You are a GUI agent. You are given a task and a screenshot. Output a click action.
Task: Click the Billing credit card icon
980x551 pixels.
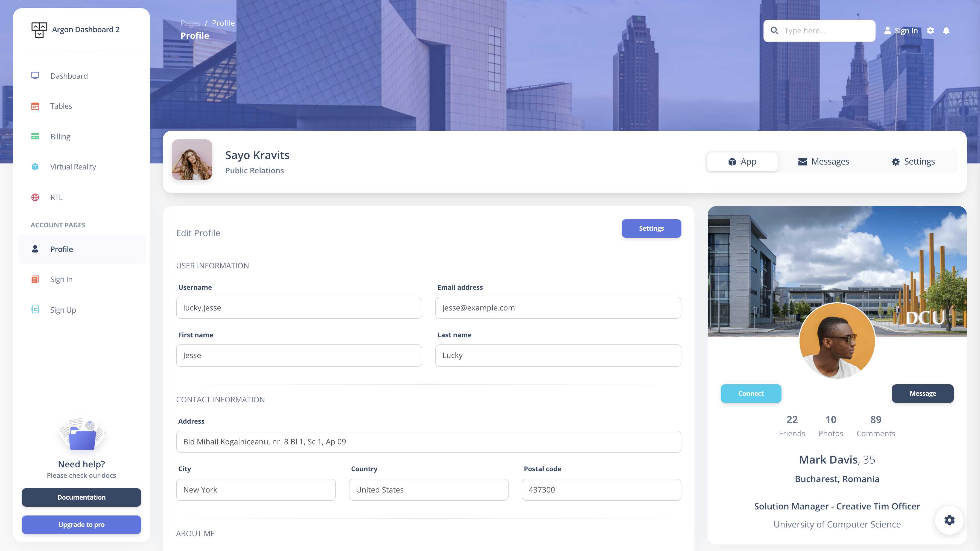click(x=35, y=136)
